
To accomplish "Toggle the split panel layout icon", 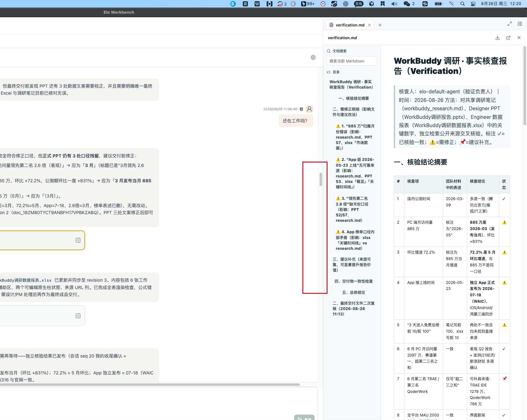I will (520, 24).
